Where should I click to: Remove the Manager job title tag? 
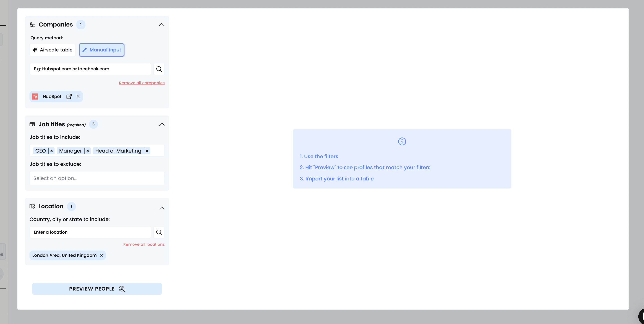[x=88, y=151]
